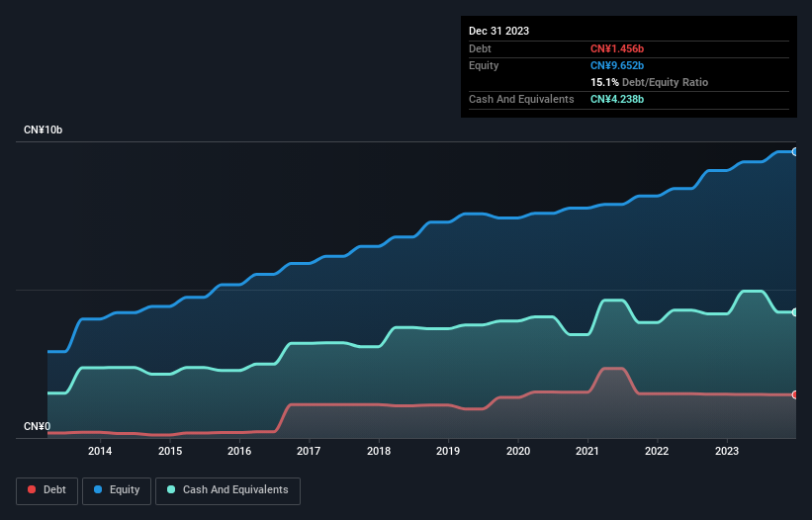812x520 pixels.
Task: Click the red Debt legend dot
Action: pos(32,489)
